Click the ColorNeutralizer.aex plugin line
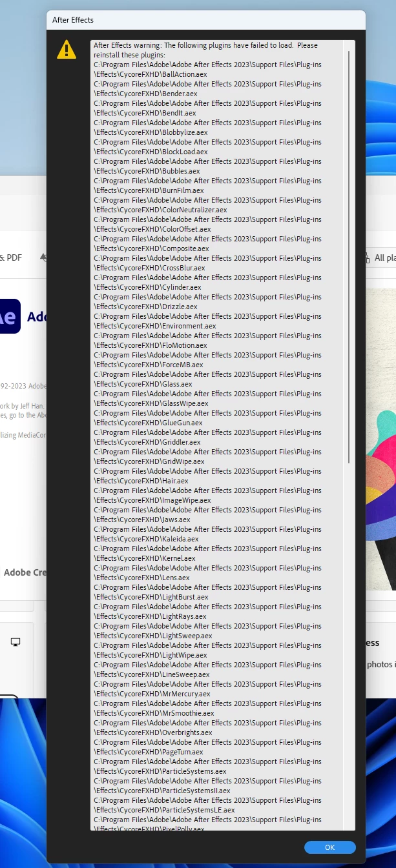396x868 pixels. click(x=160, y=210)
